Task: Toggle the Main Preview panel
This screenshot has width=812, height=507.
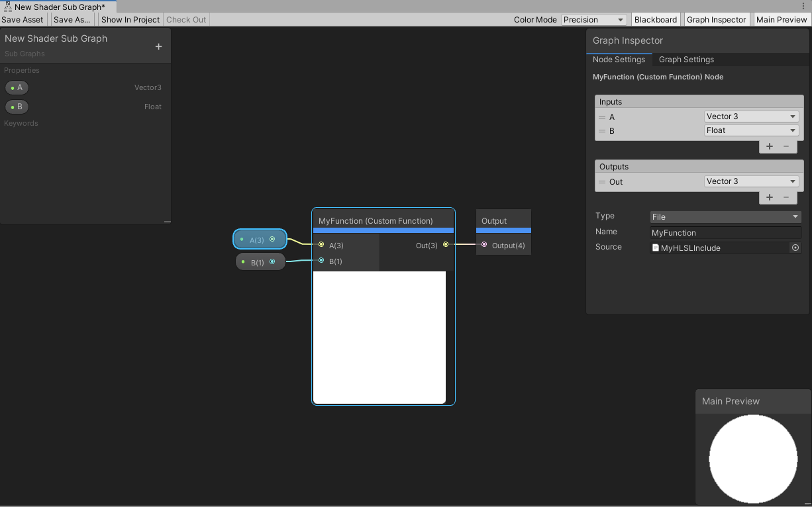Action: tap(782, 20)
